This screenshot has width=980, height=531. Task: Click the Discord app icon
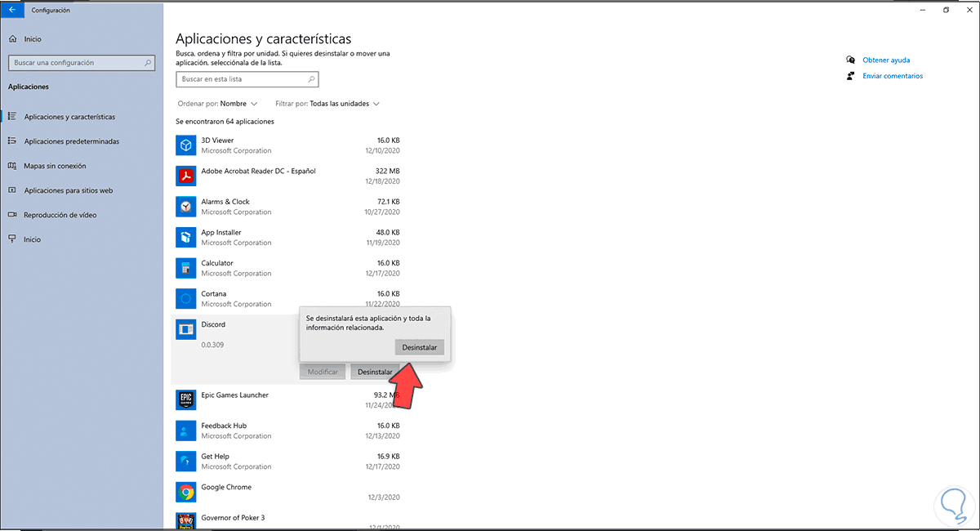pos(186,329)
